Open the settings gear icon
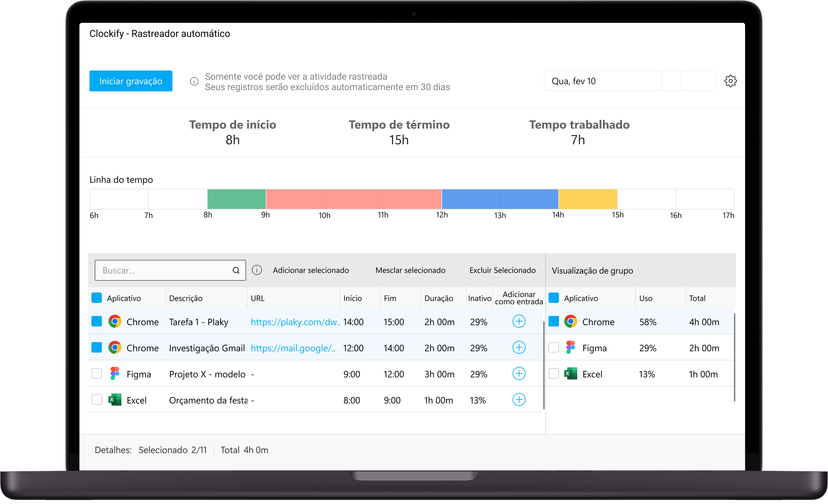The width and height of the screenshot is (828, 504). (x=731, y=81)
